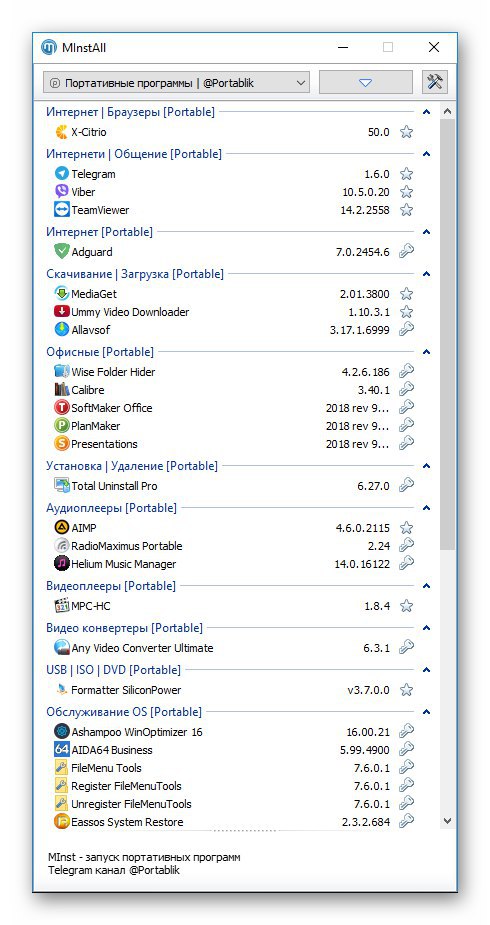Click the Viber app icon

(x=61, y=192)
